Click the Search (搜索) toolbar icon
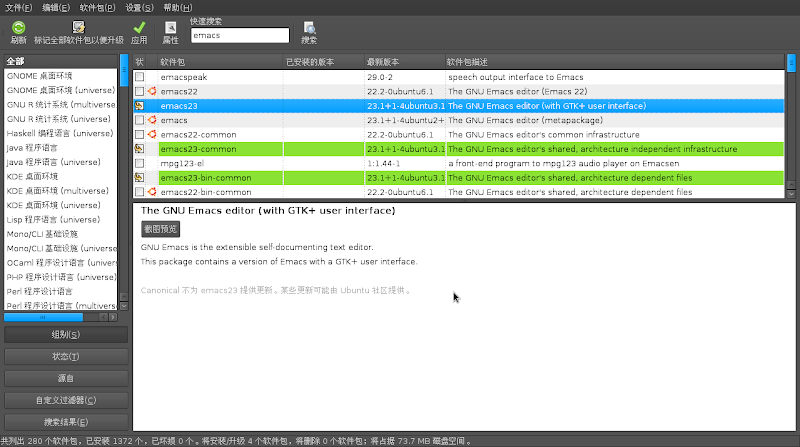 [309, 28]
